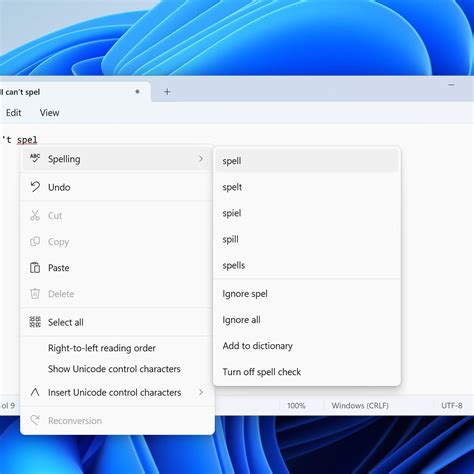Select Add to dictionary
This screenshot has width=474, height=474.
pos(307,346)
